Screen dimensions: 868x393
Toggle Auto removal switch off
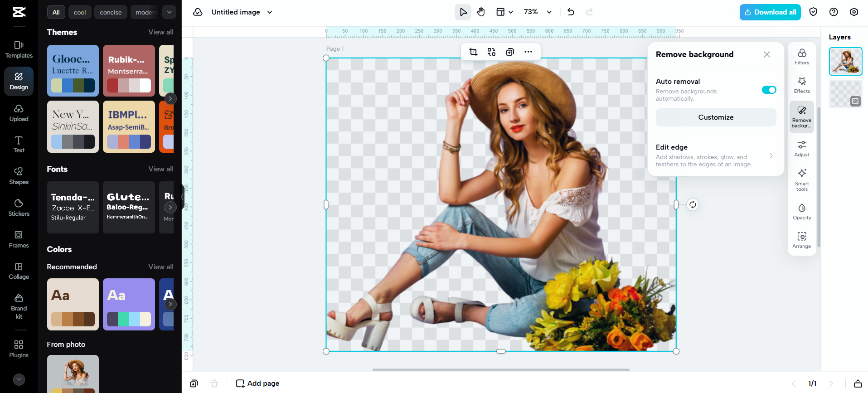[x=769, y=90]
